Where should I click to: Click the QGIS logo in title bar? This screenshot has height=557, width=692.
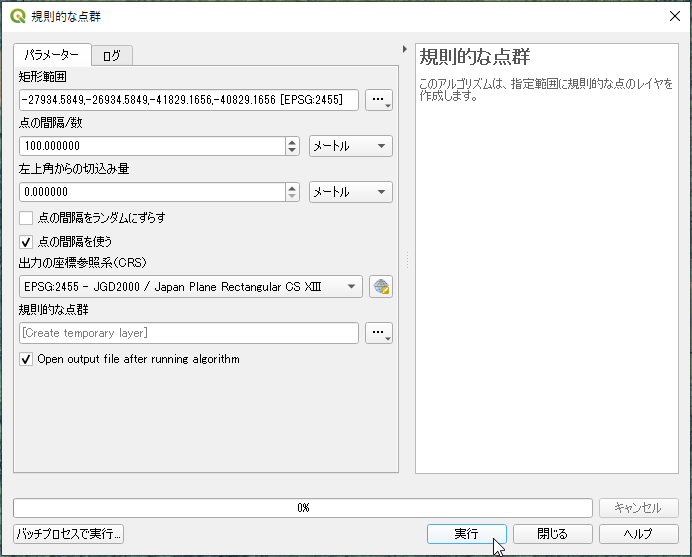point(18,16)
